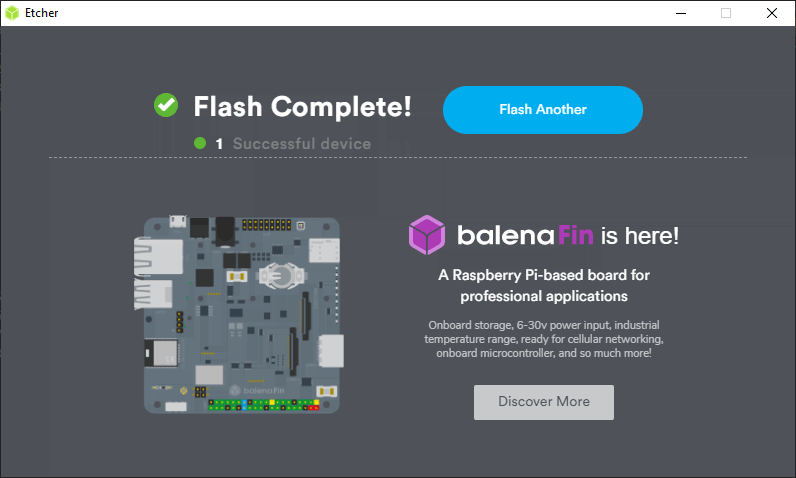
Task: Minimize the Etcher window
Action: coord(681,13)
